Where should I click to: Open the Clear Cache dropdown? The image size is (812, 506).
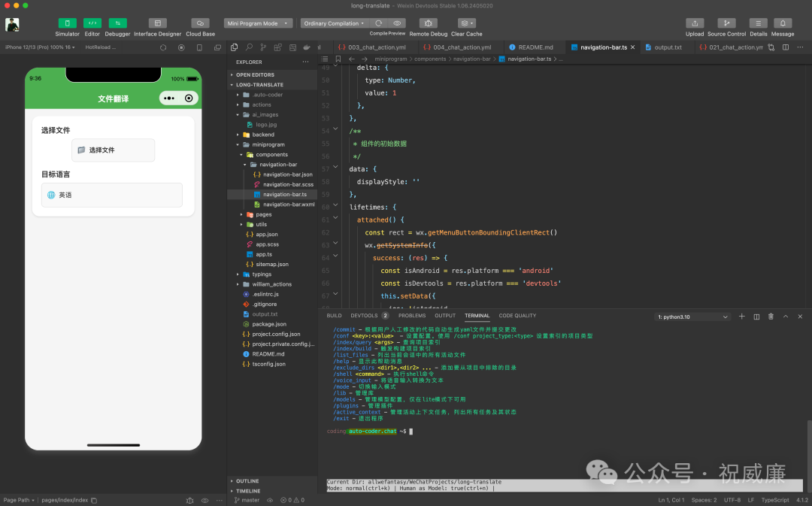point(467,23)
